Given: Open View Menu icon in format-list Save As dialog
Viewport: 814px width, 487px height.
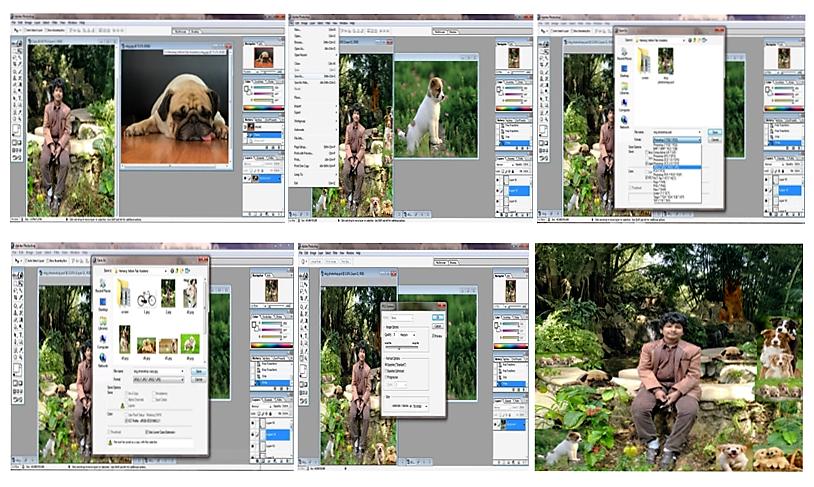Looking at the screenshot, I should (x=704, y=40).
